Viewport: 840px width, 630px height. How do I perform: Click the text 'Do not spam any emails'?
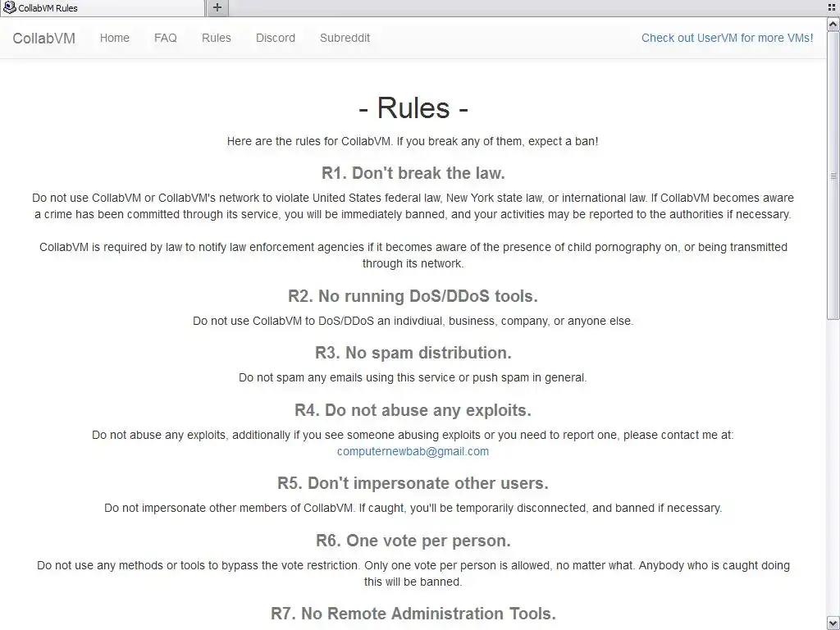[413, 377]
